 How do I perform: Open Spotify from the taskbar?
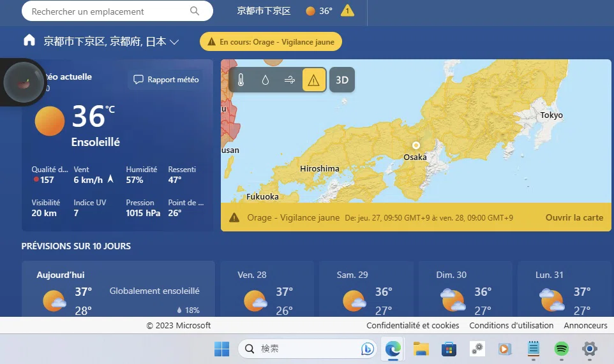561,348
